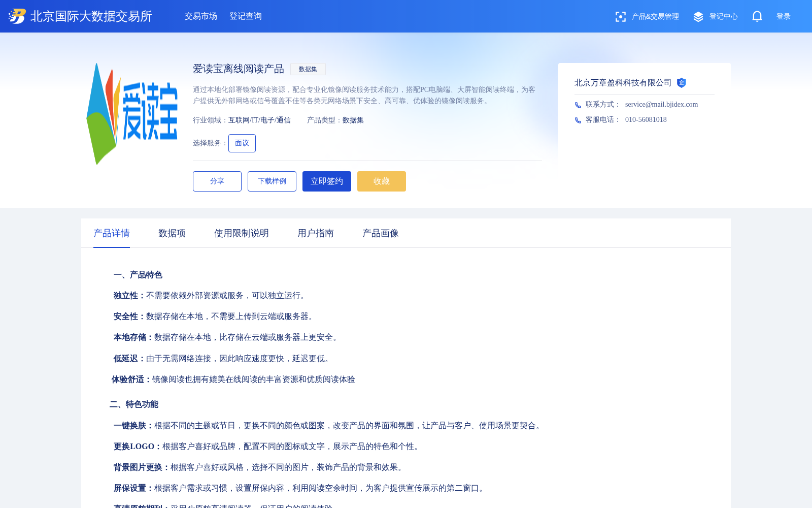Click the enterprise verified shield badge
The image size is (812, 508).
click(682, 83)
